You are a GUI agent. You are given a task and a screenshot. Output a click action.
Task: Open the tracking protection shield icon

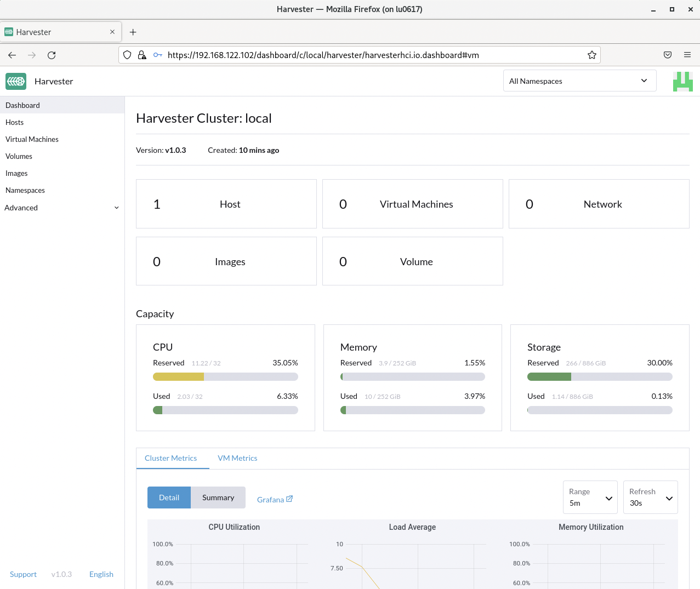click(127, 55)
